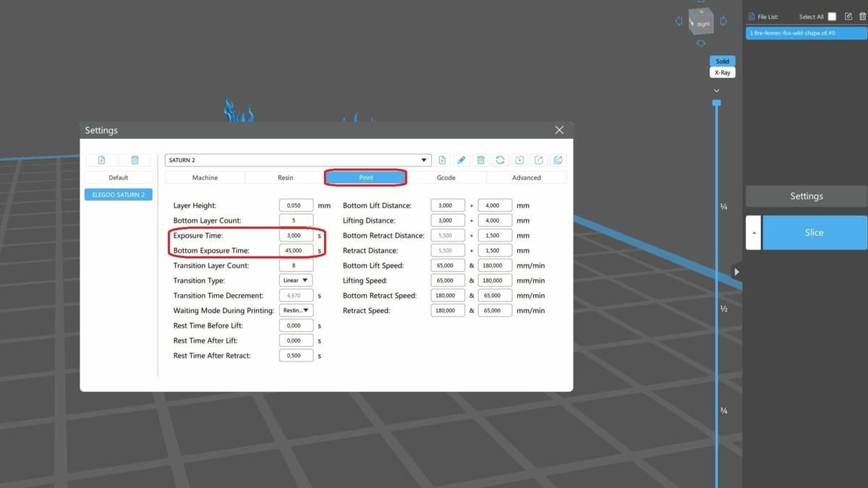Click the circular-arrows reset icon in the Settings toolbar
The width and height of the screenshot is (868, 488).
coord(500,160)
